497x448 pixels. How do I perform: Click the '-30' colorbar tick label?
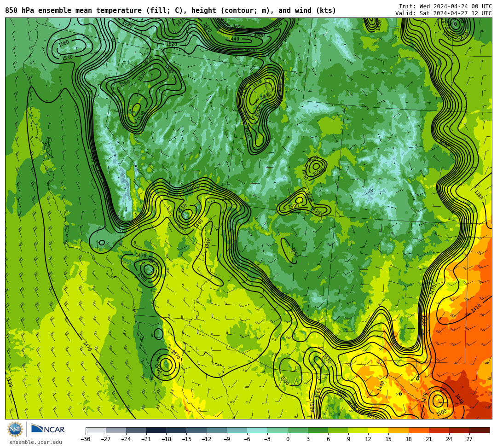coord(86,439)
